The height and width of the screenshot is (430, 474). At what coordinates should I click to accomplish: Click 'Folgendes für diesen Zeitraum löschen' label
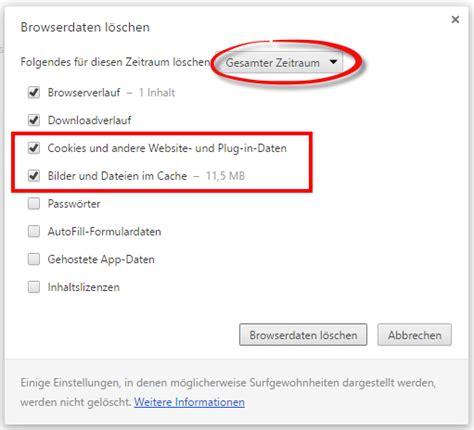tap(115, 62)
